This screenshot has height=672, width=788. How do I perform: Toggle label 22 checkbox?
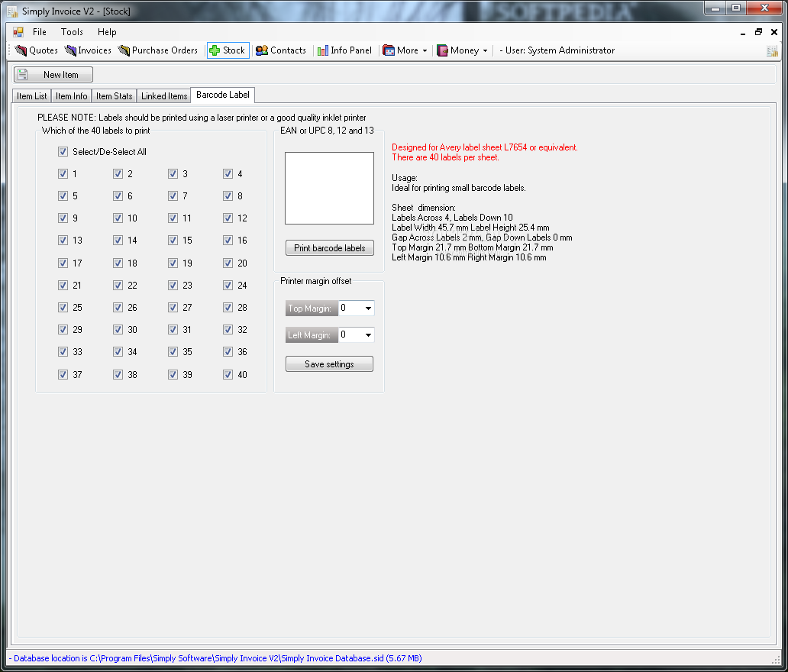(x=118, y=285)
